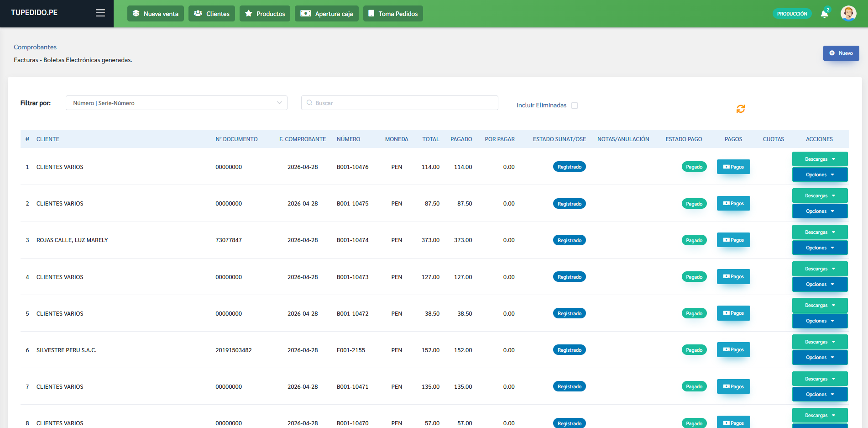Click the orange refresh icon
Viewport: 868px width, 428px height.
(741, 109)
